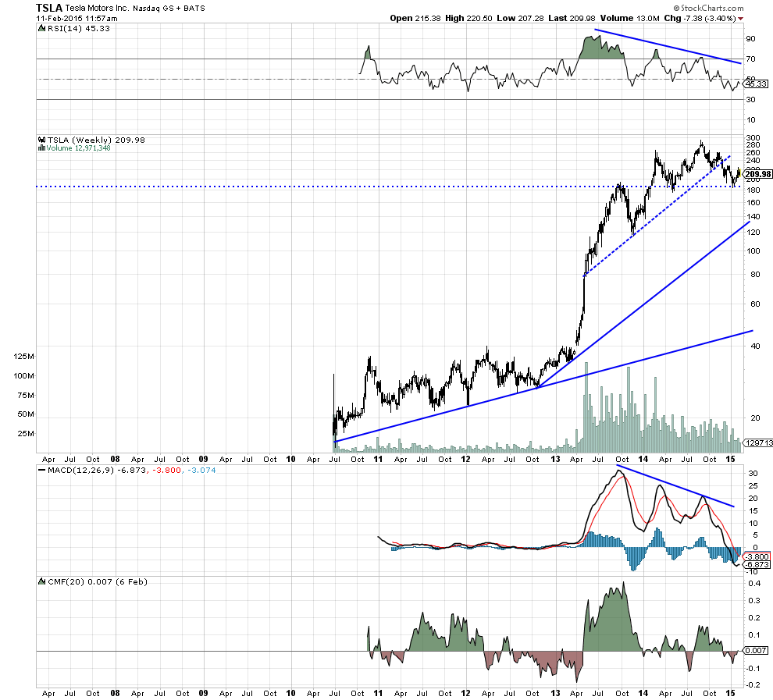Click the boxed 209.98 price axis tag
This screenshot has height=700, width=773.
coord(757,174)
